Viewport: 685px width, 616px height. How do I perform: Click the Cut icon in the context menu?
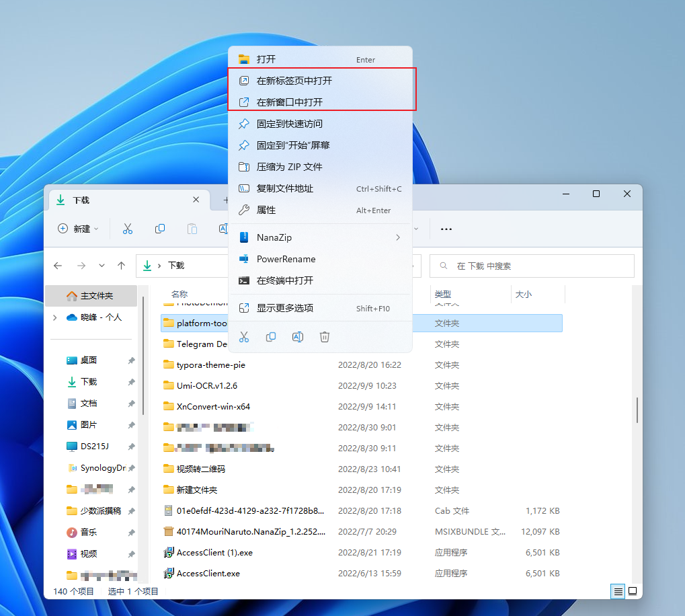[x=244, y=336]
